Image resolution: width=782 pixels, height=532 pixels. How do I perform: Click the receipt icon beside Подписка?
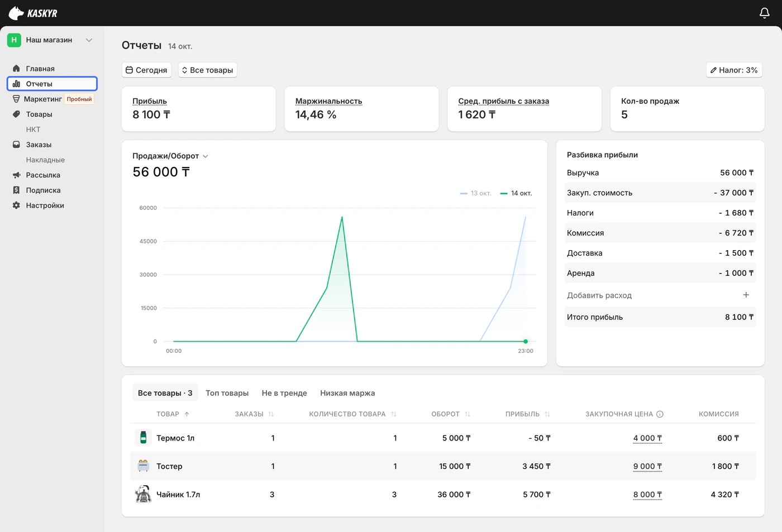pos(16,190)
